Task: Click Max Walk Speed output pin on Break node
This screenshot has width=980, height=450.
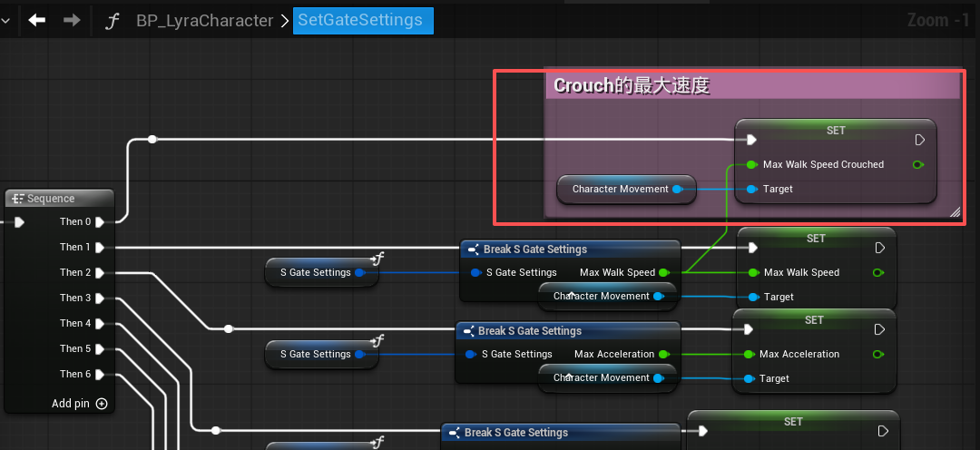Action: pos(663,272)
